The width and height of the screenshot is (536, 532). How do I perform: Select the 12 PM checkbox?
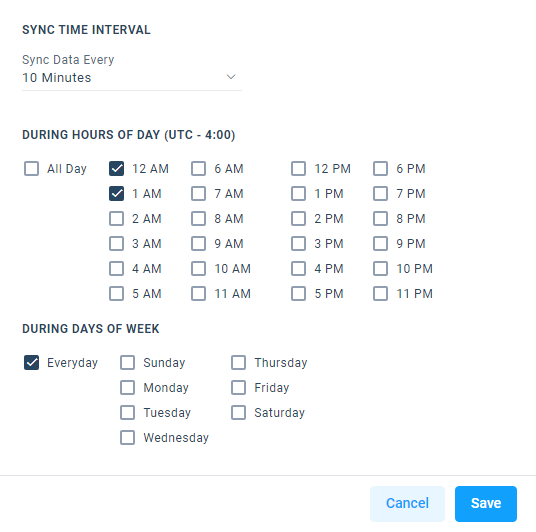pos(298,169)
